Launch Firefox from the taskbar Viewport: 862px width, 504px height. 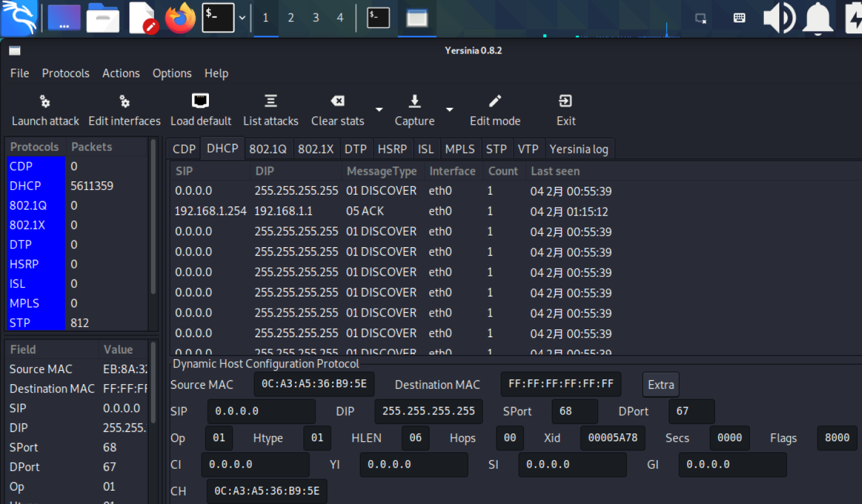point(180,18)
